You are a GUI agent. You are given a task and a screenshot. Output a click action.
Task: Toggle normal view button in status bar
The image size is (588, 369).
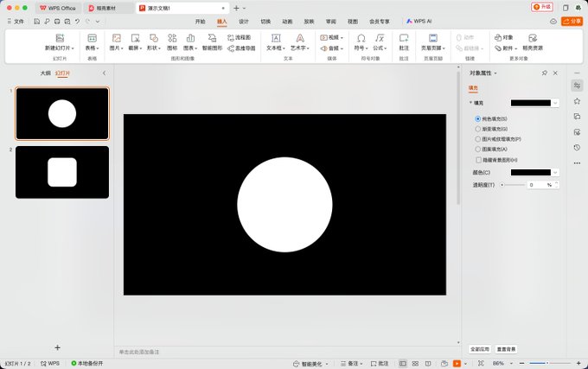(x=402, y=363)
